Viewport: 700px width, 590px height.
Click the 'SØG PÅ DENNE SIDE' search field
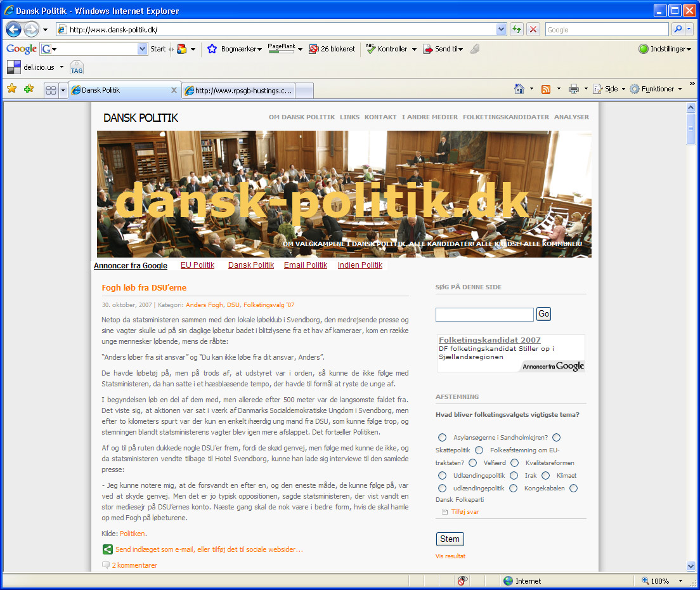pos(484,314)
